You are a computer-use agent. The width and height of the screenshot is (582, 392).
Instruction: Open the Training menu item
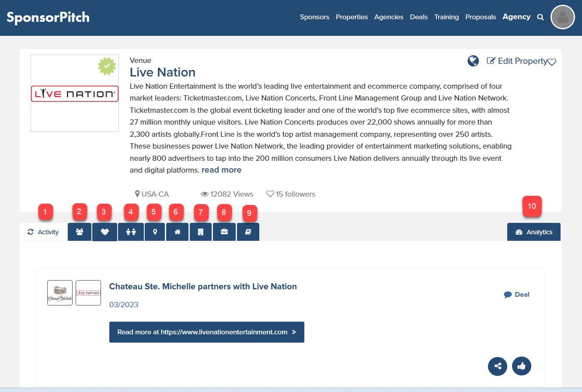point(446,17)
